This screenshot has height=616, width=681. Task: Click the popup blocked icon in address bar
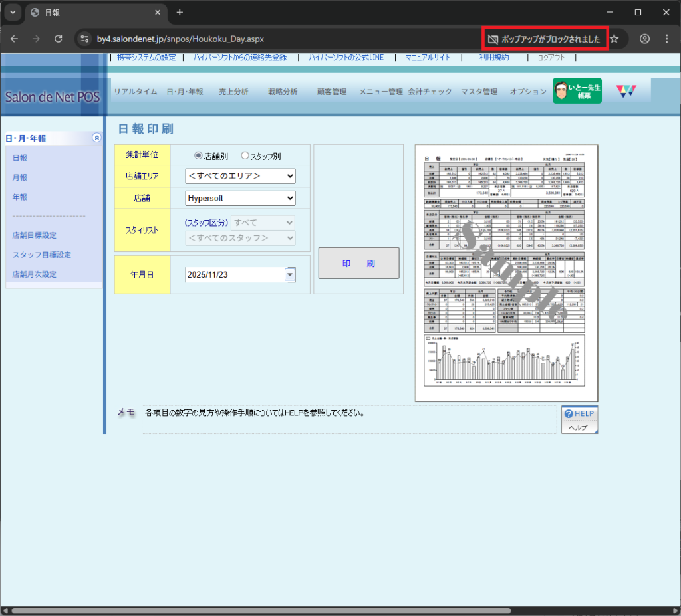tap(493, 39)
